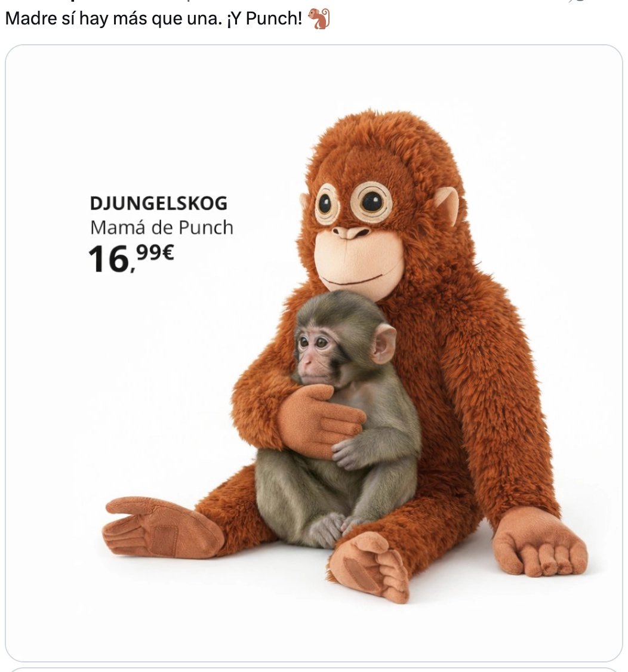The image size is (628, 672).
Task: Click the orangutan's smiling beige muzzle
Action: 359,261
